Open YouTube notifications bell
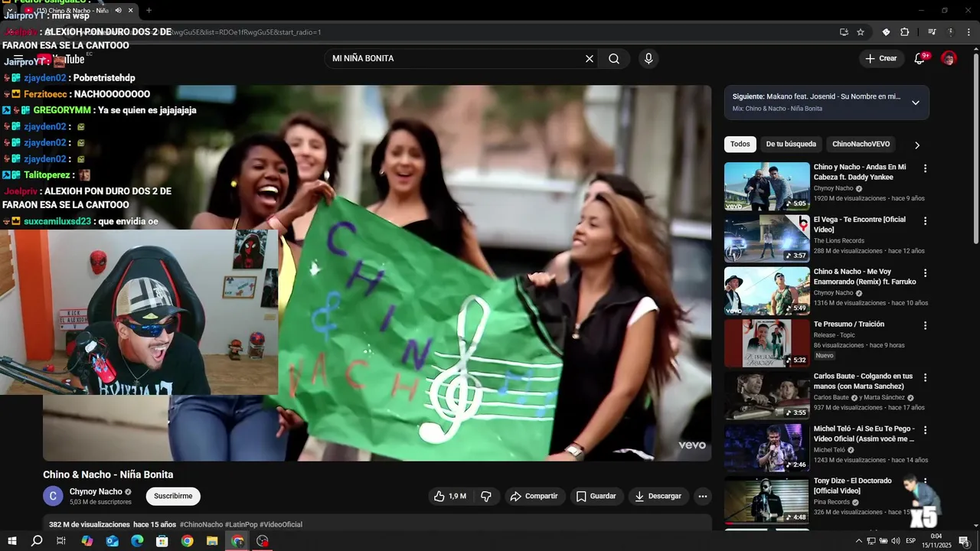This screenshot has width=980, height=551. 920,58
